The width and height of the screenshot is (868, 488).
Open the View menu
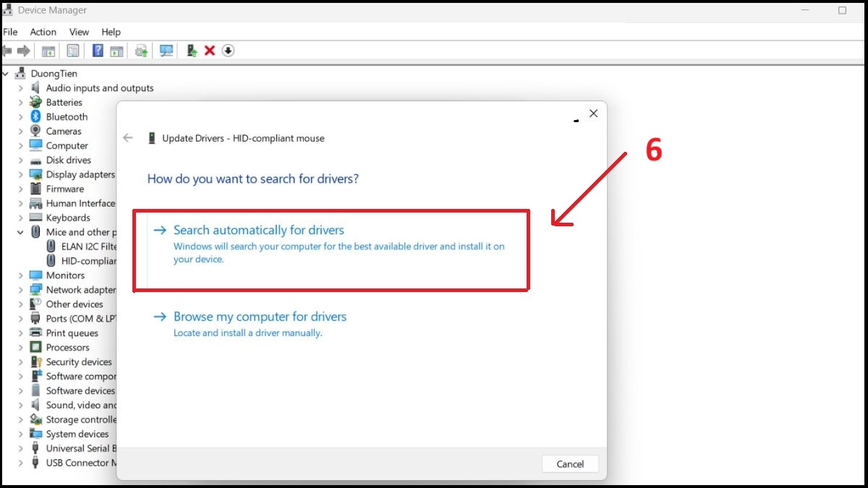coord(80,32)
